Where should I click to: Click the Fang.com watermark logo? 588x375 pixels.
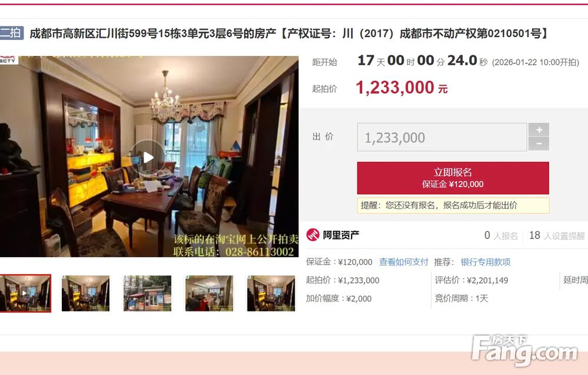point(525,351)
